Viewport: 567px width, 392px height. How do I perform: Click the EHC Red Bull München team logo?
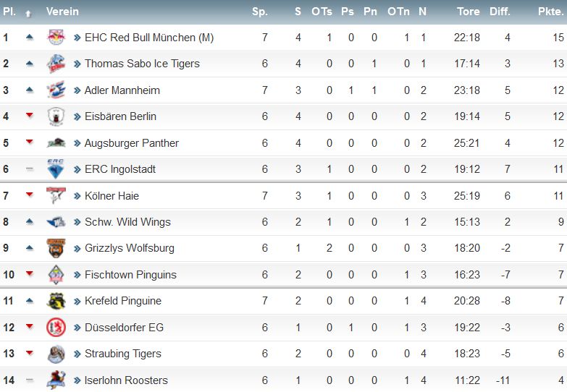coord(56,37)
